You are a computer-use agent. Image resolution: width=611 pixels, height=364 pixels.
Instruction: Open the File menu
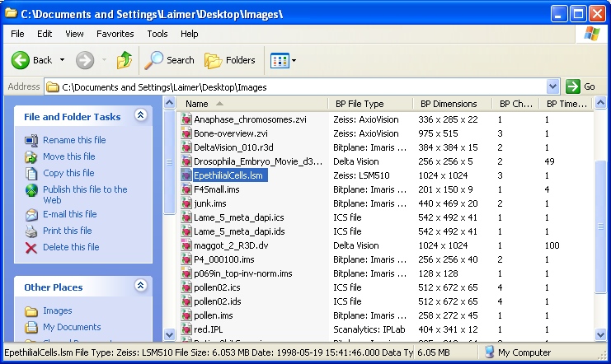17,34
